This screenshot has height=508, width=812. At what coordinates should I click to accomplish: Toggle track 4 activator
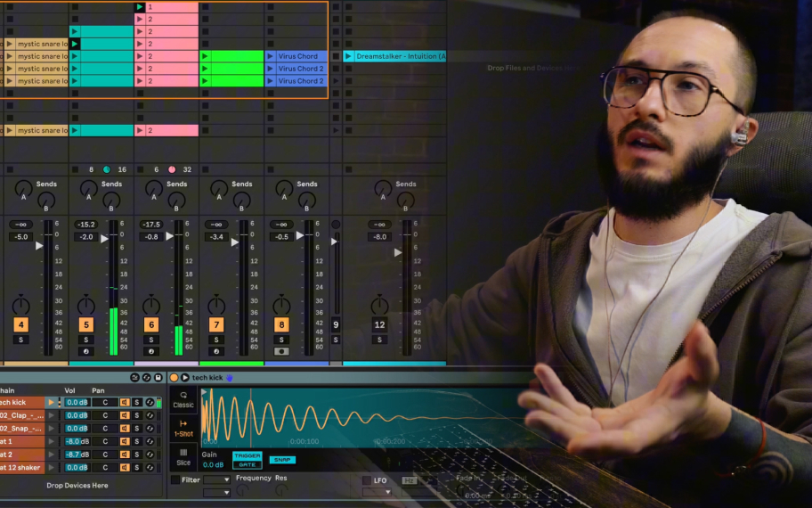tap(20, 324)
